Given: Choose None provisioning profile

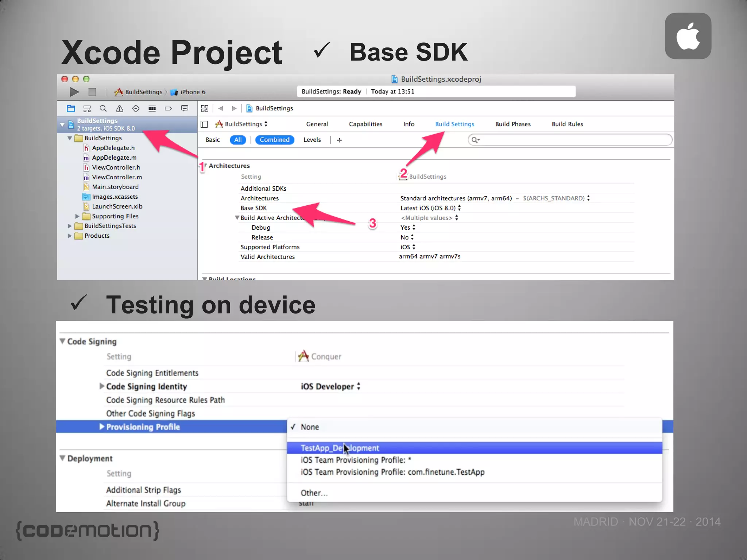Looking at the screenshot, I should coord(475,427).
